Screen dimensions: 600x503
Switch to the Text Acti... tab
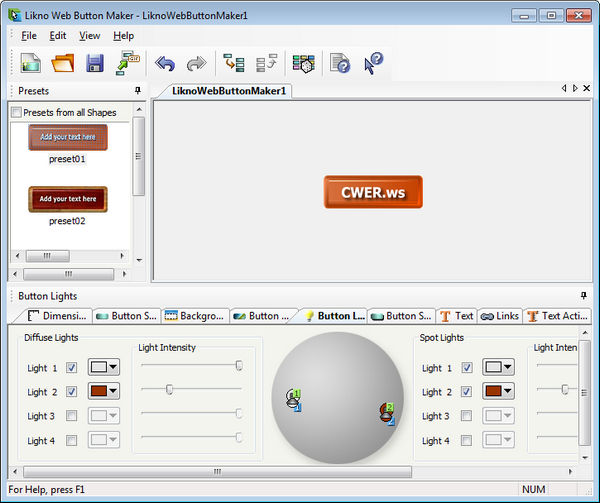558,316
